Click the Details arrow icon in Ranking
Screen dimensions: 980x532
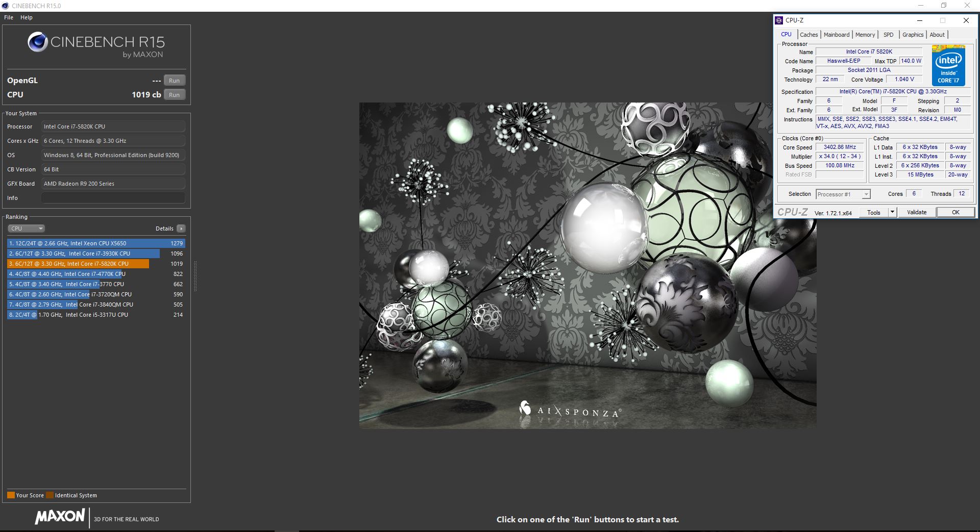click(x=181, y=229)
